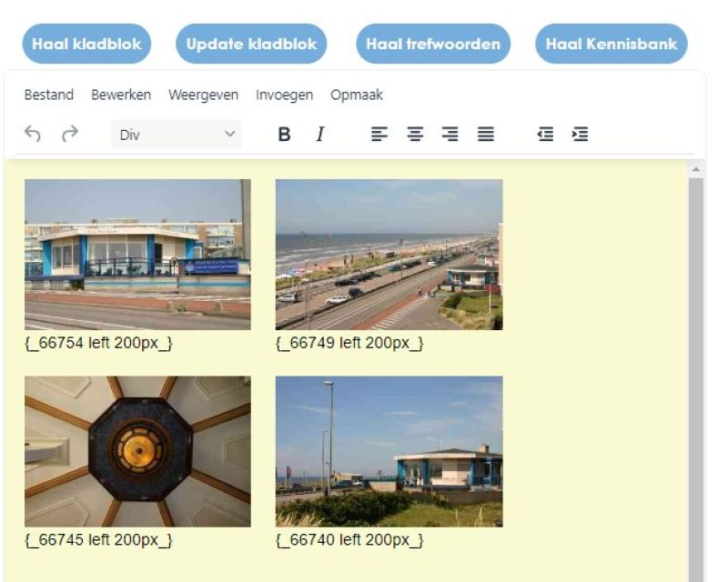Toggle bold formatting
The height and width of the screenshot is (582, 728).
[284, 134]
